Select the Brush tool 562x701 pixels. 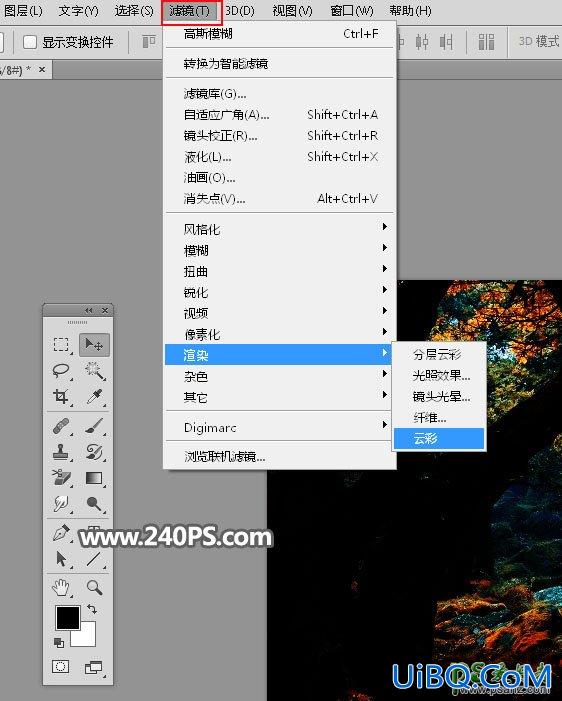[94, 426]
